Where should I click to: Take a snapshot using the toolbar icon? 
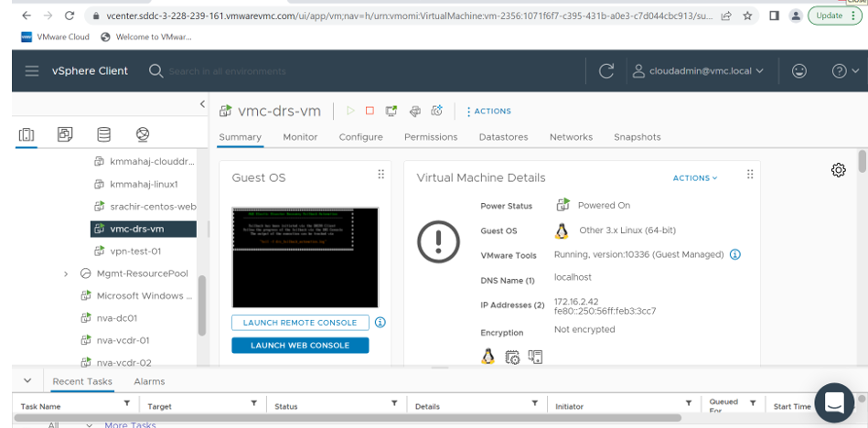[x=437, y=111]
